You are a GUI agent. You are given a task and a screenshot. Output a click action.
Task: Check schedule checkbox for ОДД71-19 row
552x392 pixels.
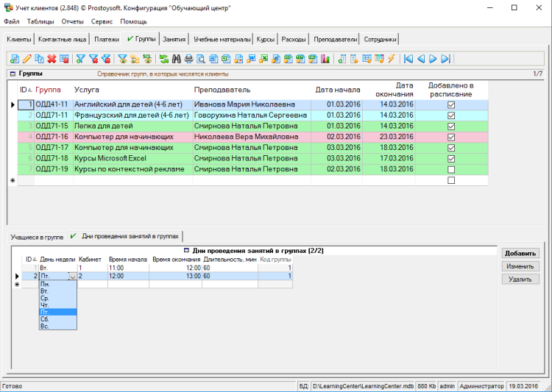(x=451, y=169)
